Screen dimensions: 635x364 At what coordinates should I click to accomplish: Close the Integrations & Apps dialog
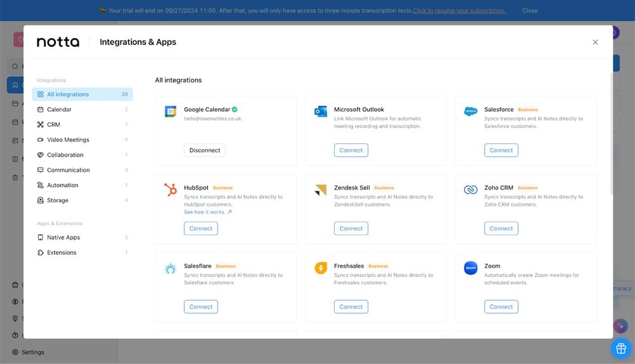point(595,42)
